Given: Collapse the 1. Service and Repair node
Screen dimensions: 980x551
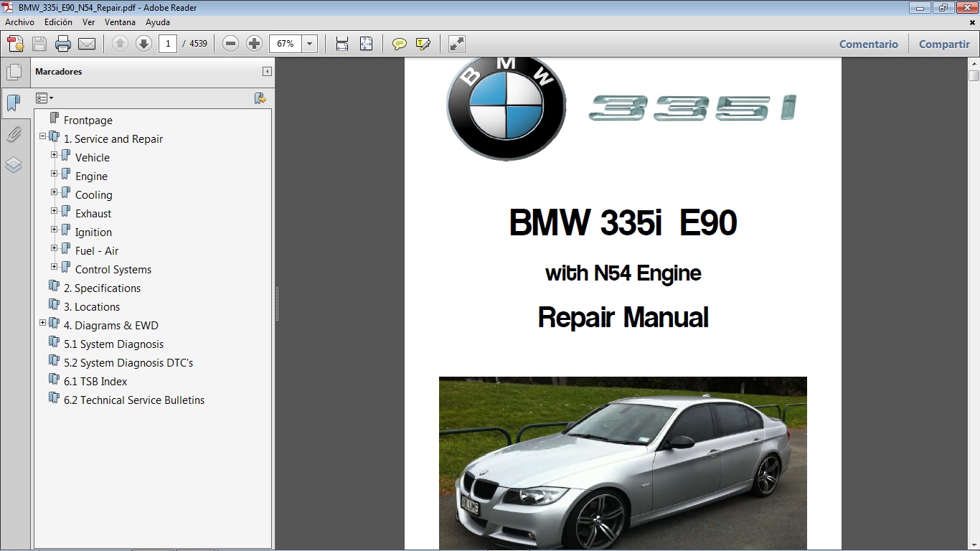Looking at the screenshot, I should pyautogui.click(x=43, y=136).
